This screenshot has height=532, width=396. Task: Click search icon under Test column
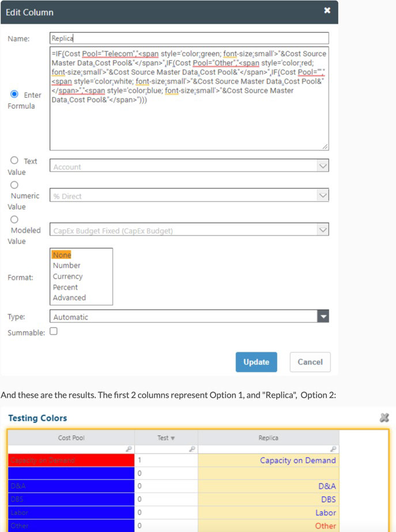pos(192,449)
